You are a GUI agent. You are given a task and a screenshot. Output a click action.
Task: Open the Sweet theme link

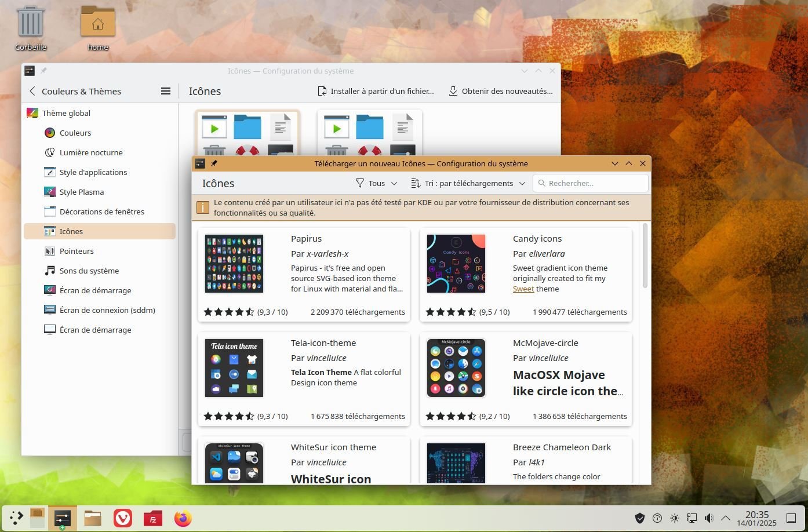(x=523, y=289)
